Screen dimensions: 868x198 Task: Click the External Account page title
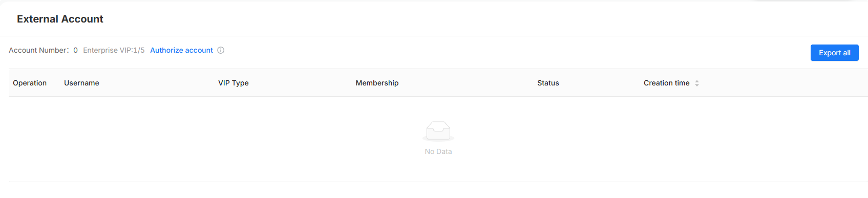(x=60, y=19)
